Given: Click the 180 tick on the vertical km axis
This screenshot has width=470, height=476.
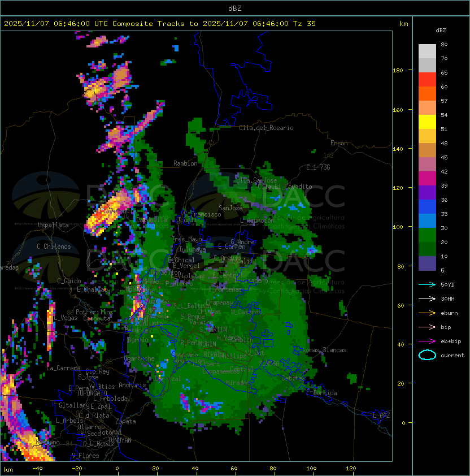Looking at the screenshot, I should point(398,71).
